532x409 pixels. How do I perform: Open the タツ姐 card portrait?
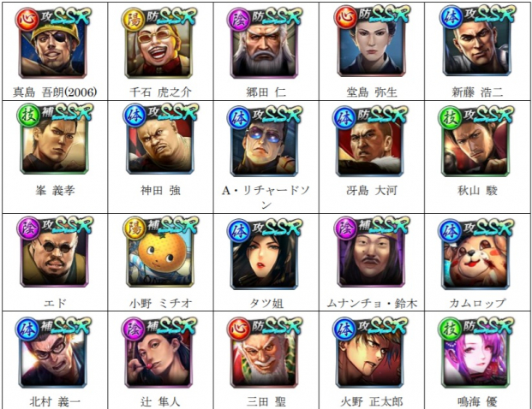pos(265,254)
